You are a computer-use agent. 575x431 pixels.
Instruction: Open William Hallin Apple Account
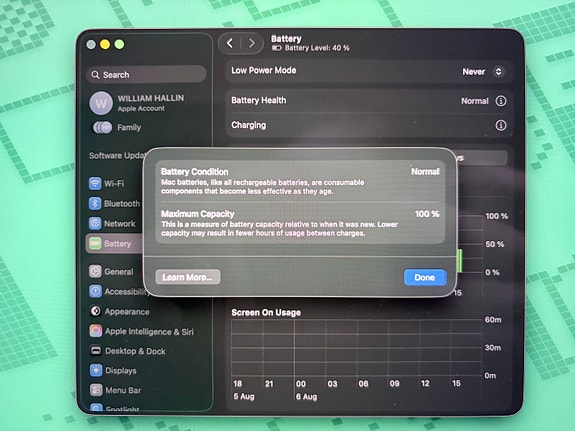click(138, 103)
